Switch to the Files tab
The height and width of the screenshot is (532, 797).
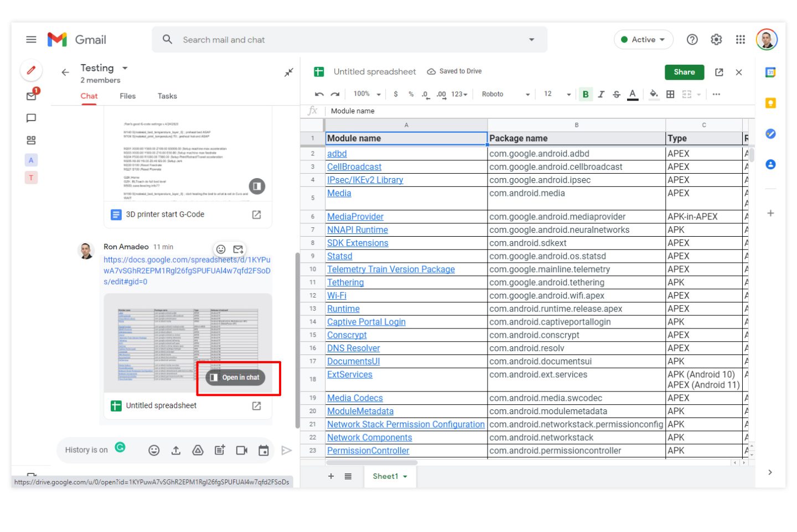pyautogui.click(x=127, y=96)
